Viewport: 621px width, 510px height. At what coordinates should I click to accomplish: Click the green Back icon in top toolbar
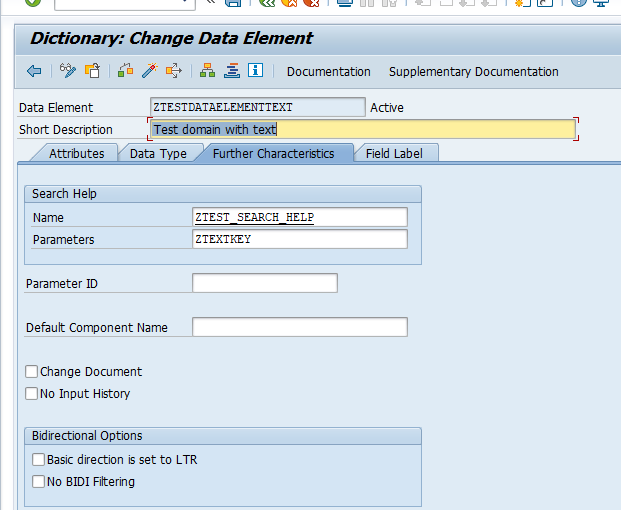[267, 3]
